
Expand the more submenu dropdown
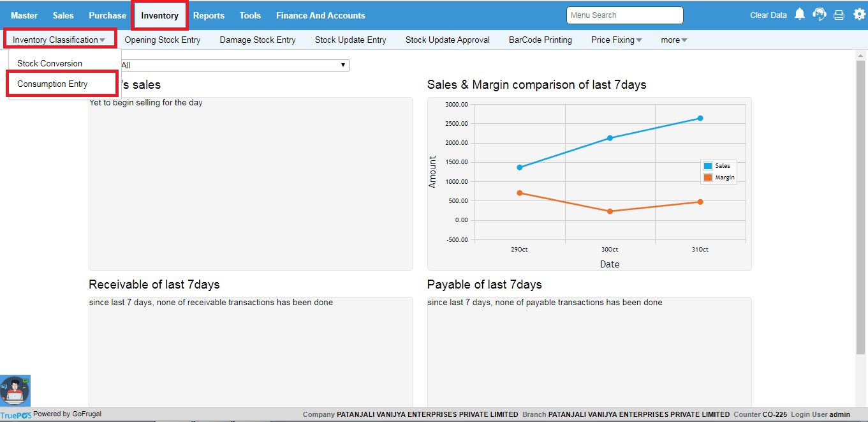673,40
